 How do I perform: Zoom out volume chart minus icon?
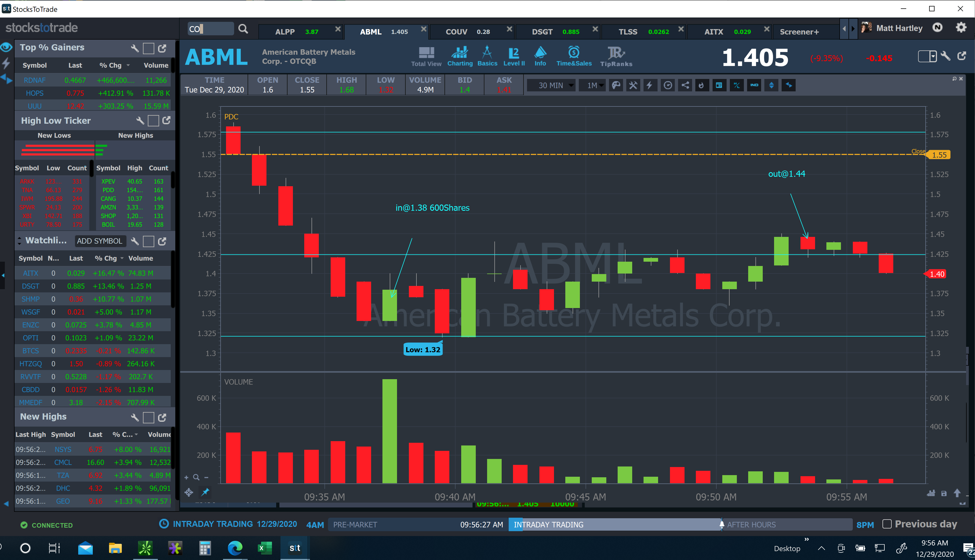pyautogui.click(x=206, y=477)
